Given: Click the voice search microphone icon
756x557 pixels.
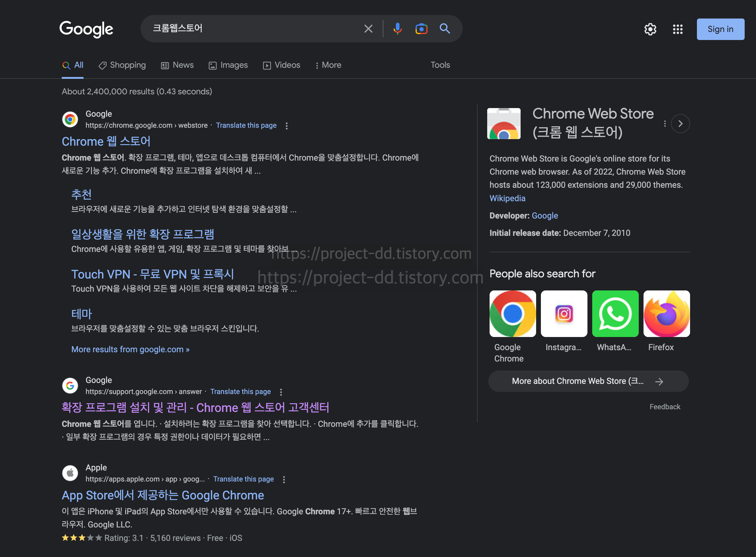Looking at the screenshot, I should [397, 29].
